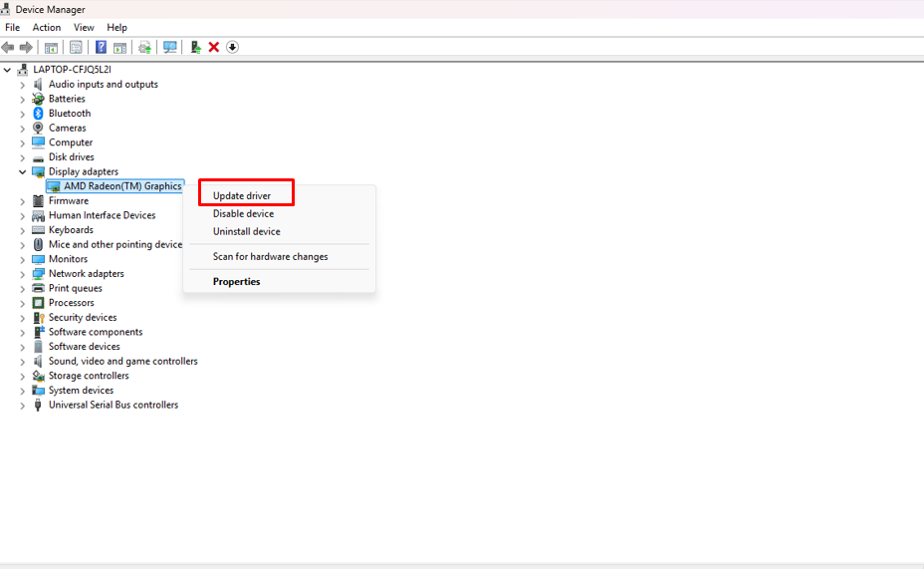Viewport: 924px width, 569px height.
Task: Select the LAPTOP-CFJQ5L2I root node
Action: pyautogui.click(x=72, y=70)
